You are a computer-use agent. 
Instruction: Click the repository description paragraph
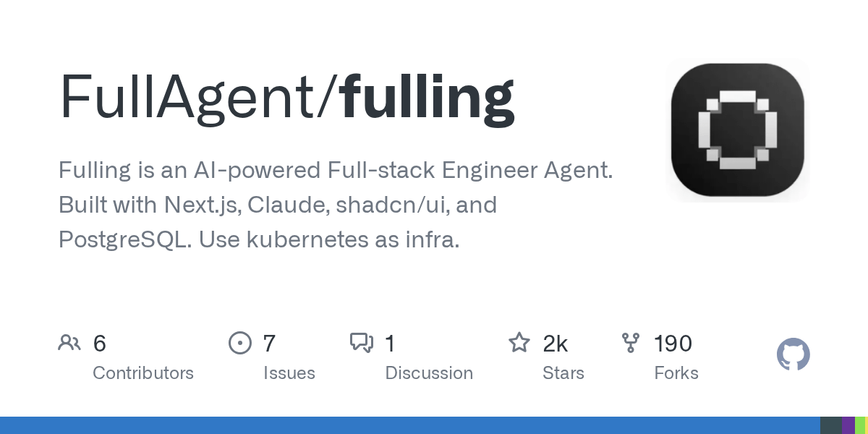[336, 205]
